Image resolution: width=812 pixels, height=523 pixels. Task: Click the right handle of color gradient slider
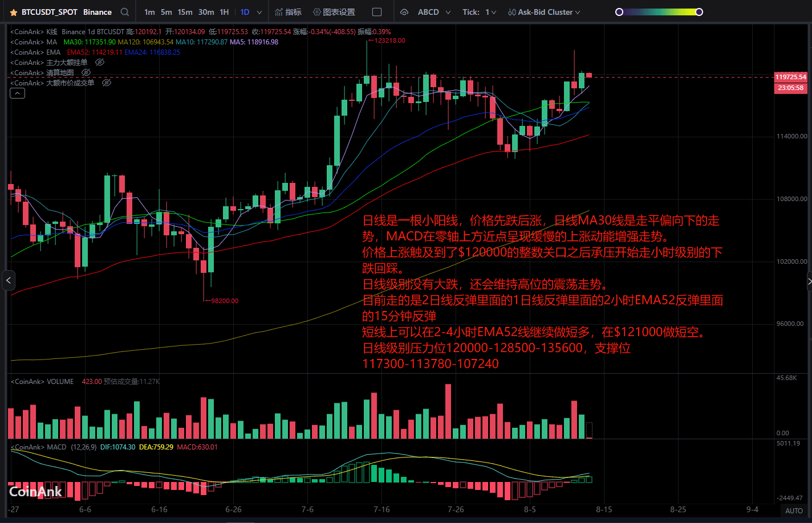[699, 12]
